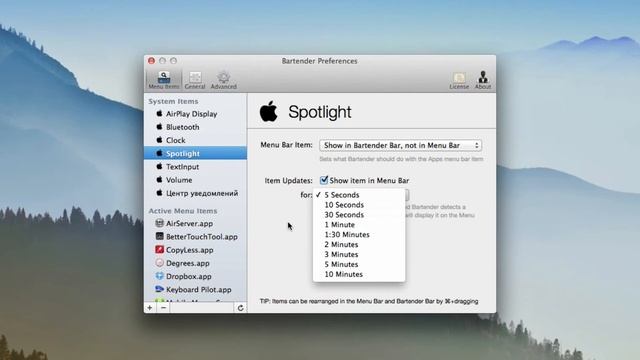The image size is (640, 360).
Task: Click the CopyLess.app red icon
Action: click(x=159, y=249)
